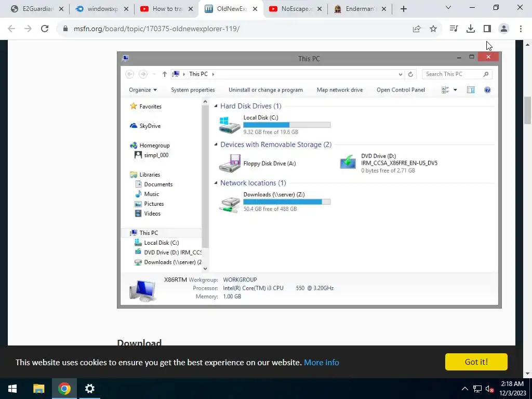Viewport: 532px width, 399px height.
Task: Open Settings from the taskbar
Action: click(89, 389)
